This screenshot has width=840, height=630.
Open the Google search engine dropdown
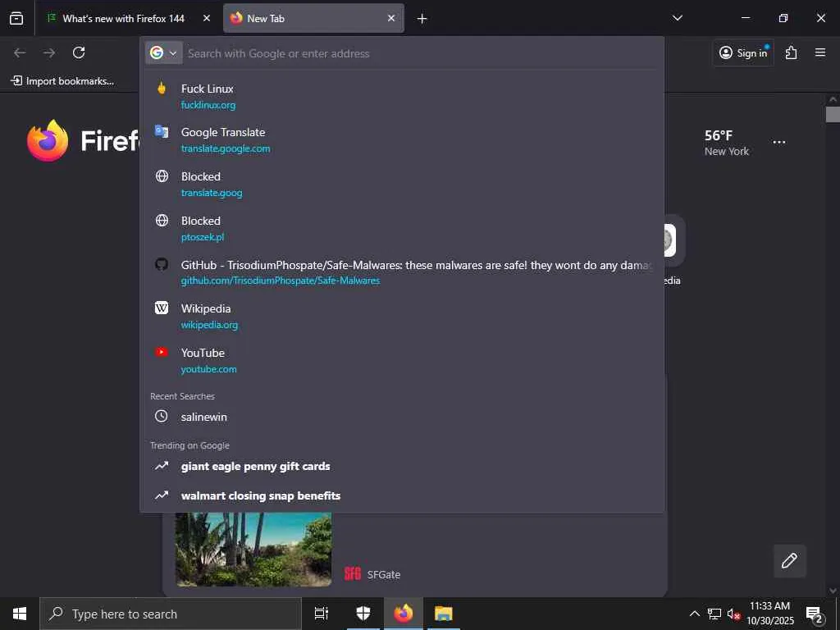tap(164, 53)
